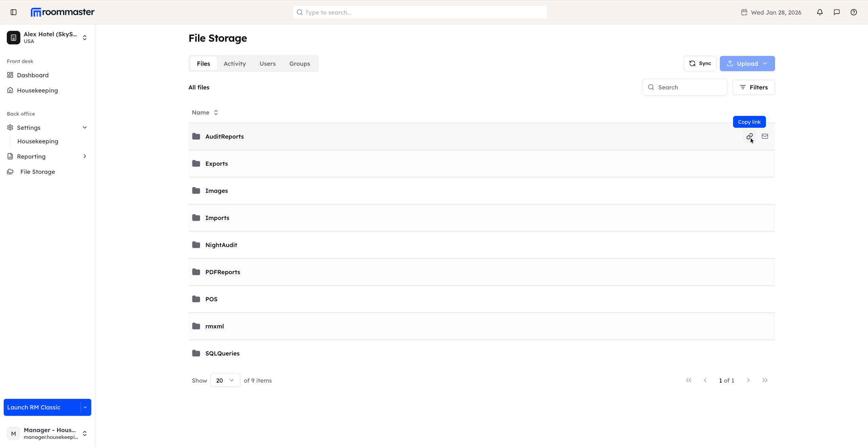This screenshot has height=447, width=868.
Task: Switch to the Groups tab
Action: (299, 64)
